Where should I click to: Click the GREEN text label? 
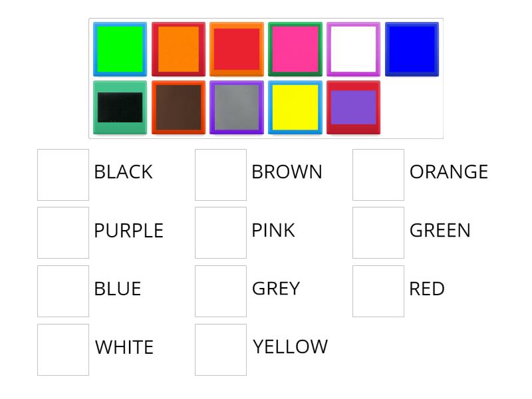(440, 231)
